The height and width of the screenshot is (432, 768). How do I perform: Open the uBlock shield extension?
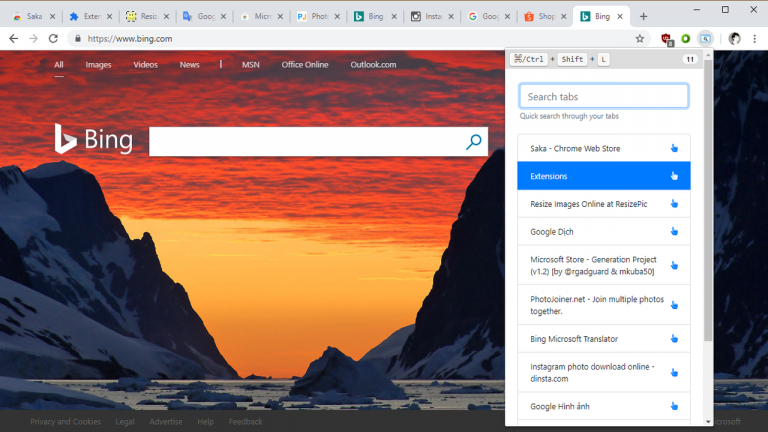point(666,39)
